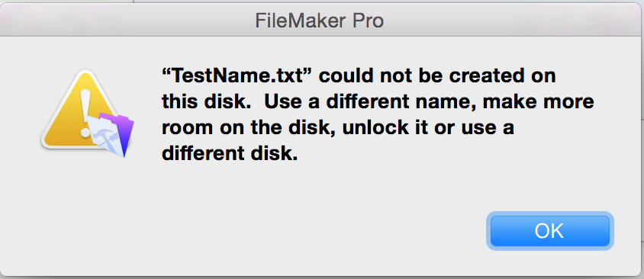Click the word "Pro" in the window title
The width and height of the screenshot is (644, 279).
coord(367,21)
